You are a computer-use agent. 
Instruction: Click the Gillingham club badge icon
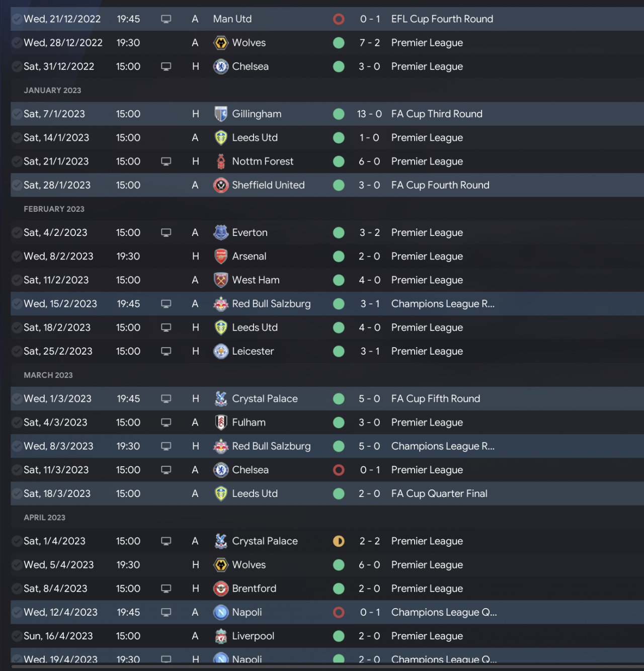(221, 114)
